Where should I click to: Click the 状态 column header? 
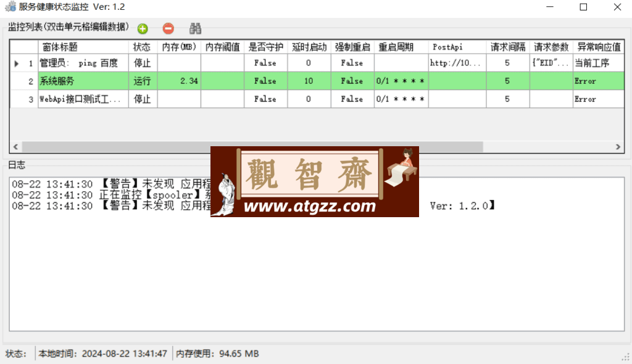tap(143, 47)
